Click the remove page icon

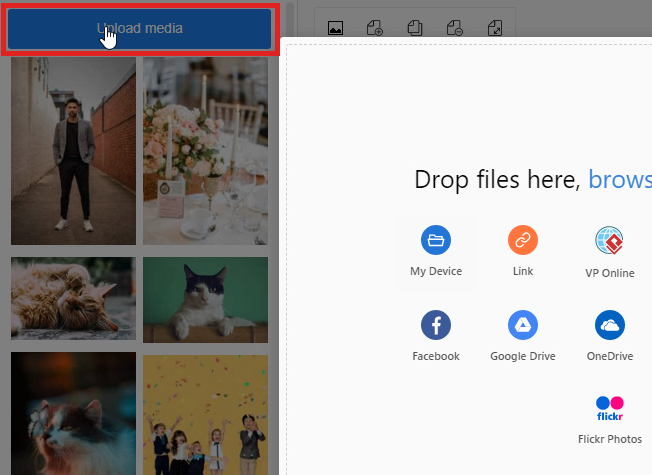453,29
